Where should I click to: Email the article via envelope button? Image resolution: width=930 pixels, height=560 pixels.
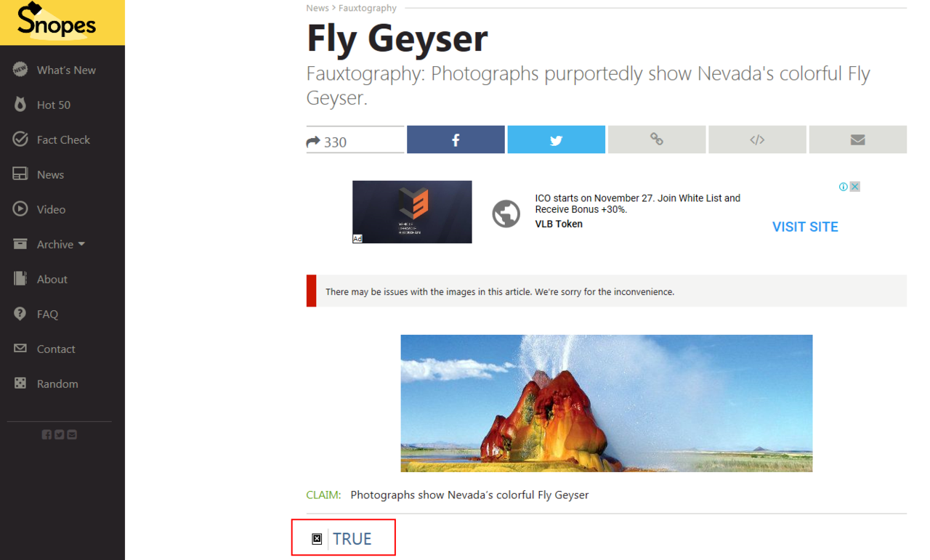(x=857, y=139)
